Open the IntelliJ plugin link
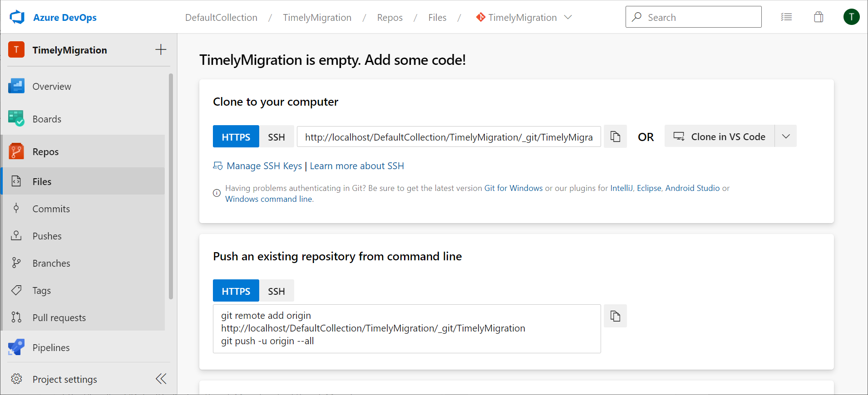The width and height of the screenshot is (868, 395). tap(621, 188)
